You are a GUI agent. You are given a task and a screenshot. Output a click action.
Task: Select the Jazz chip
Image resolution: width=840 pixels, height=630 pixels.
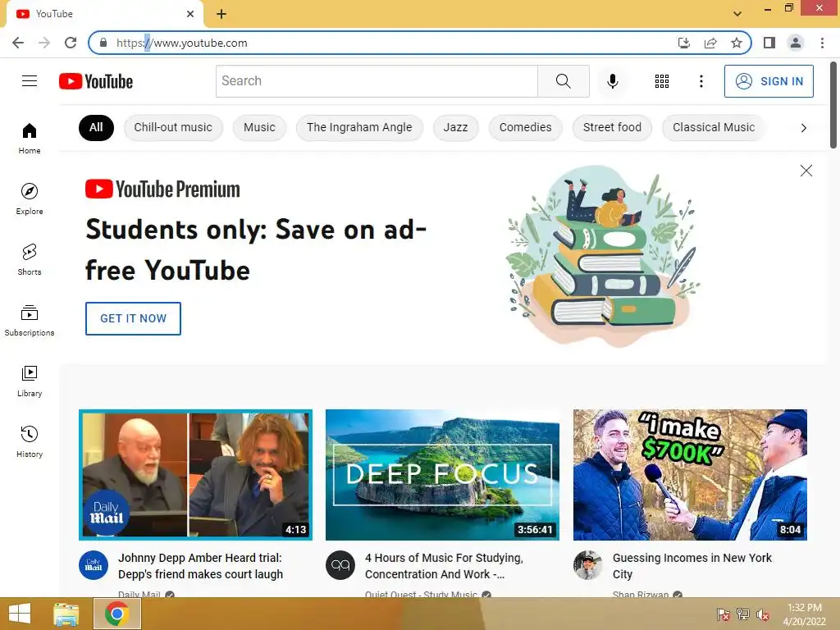455,128
